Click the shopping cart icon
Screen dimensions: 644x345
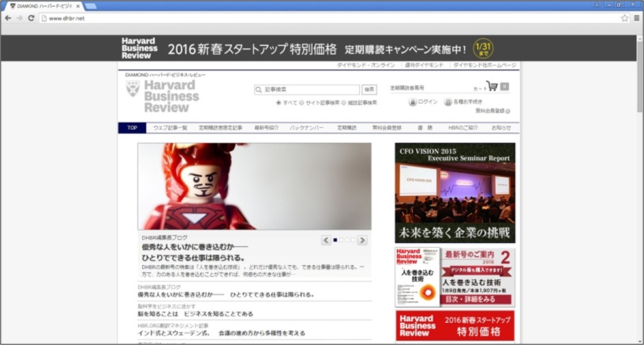(491, 85)
